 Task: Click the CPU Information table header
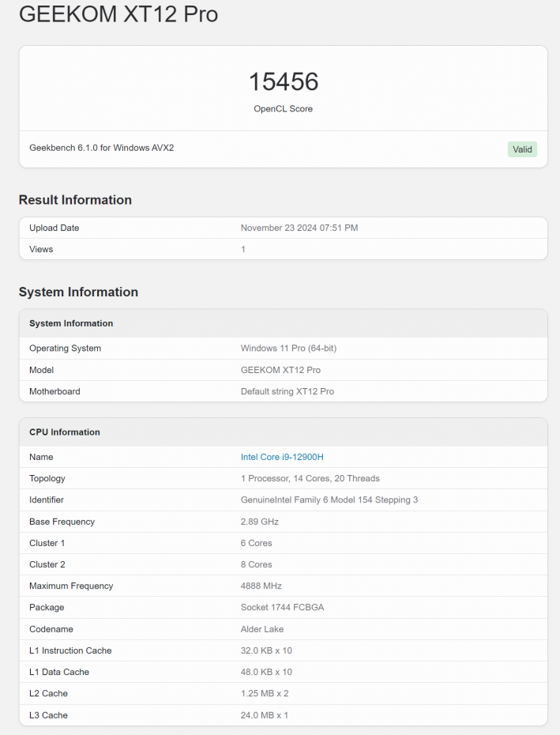pos(65,432)
